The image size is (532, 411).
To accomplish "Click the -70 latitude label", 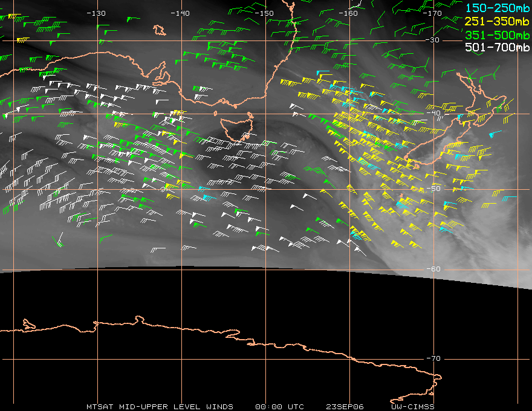I will pyautogui.click(x=433, y=358).
